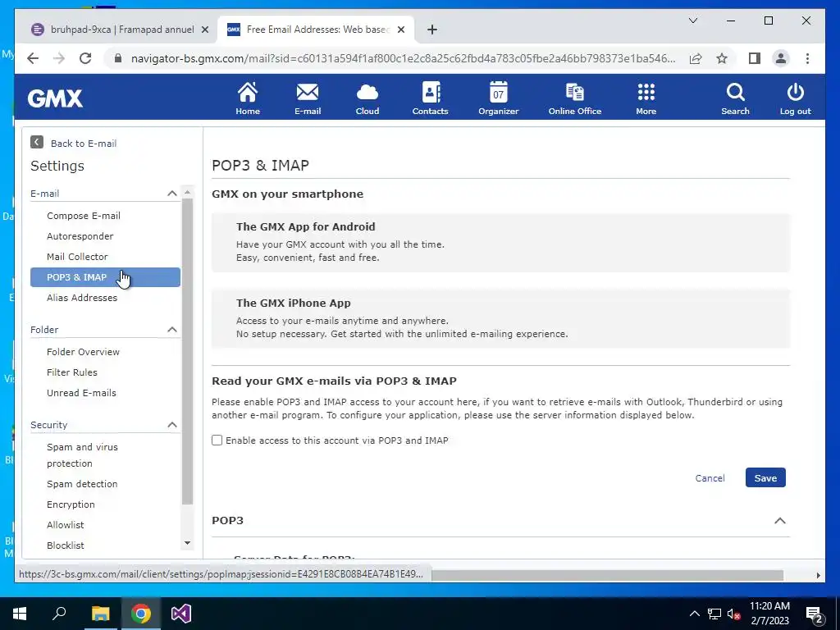Viewport: 840px width, 630px height.
Task: Collapse the POP3 section chevron
Action: [x=780, y=521]
